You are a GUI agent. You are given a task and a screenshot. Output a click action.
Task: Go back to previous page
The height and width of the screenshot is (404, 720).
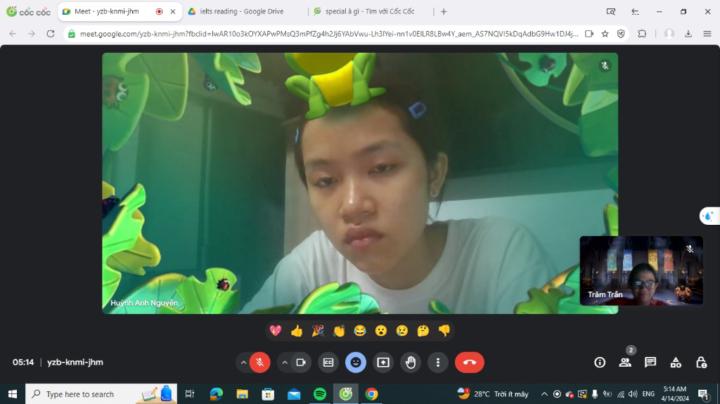point(12,34)
